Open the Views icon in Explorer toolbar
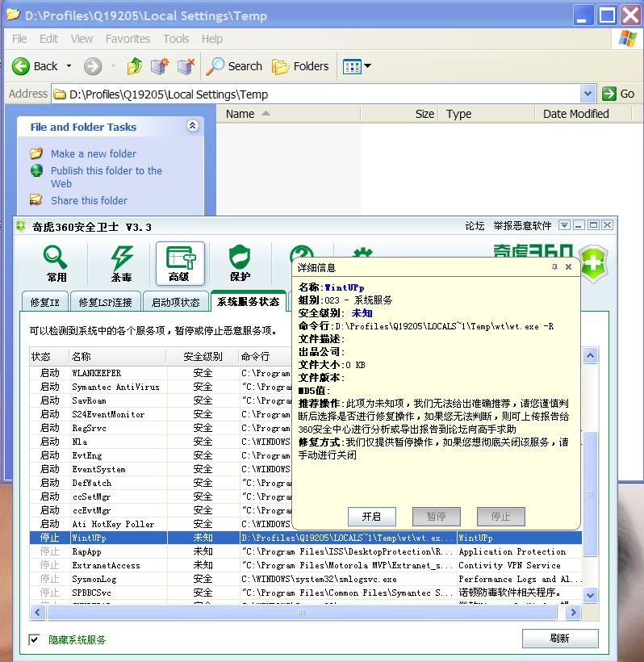This screenshot has width=644, height=662. pyautogui.click(x=352, y=66)
